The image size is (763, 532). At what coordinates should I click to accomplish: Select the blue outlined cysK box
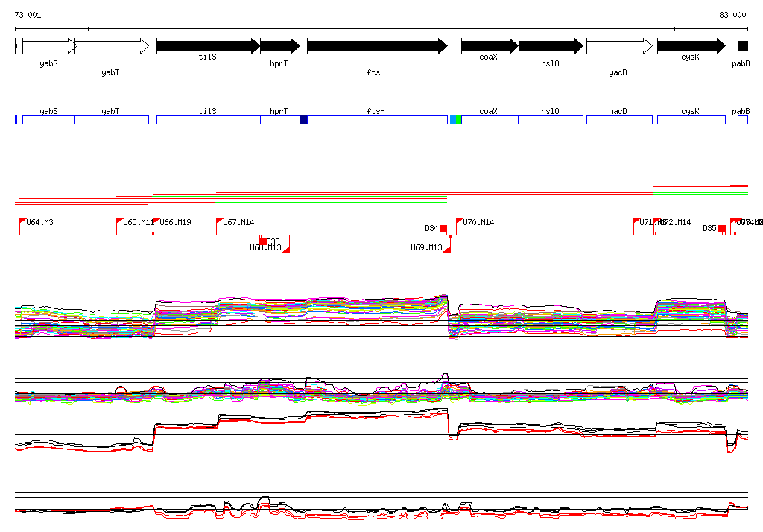691,120
